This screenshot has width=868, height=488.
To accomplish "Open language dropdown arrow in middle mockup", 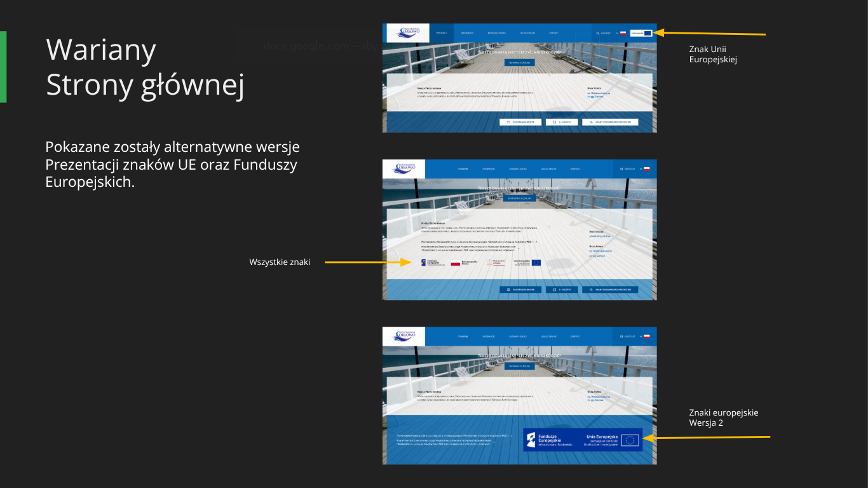I will coord(641,169).
